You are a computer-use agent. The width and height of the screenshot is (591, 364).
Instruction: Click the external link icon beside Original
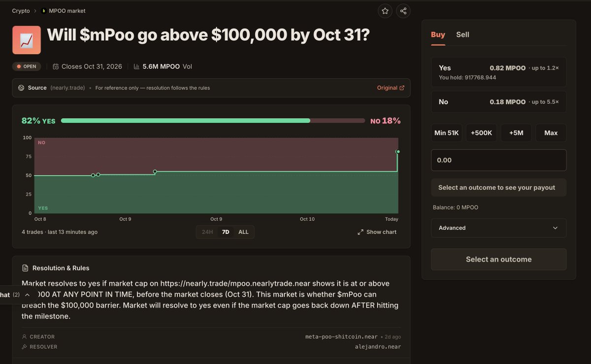pyautogui.click(x=402, y=88)
